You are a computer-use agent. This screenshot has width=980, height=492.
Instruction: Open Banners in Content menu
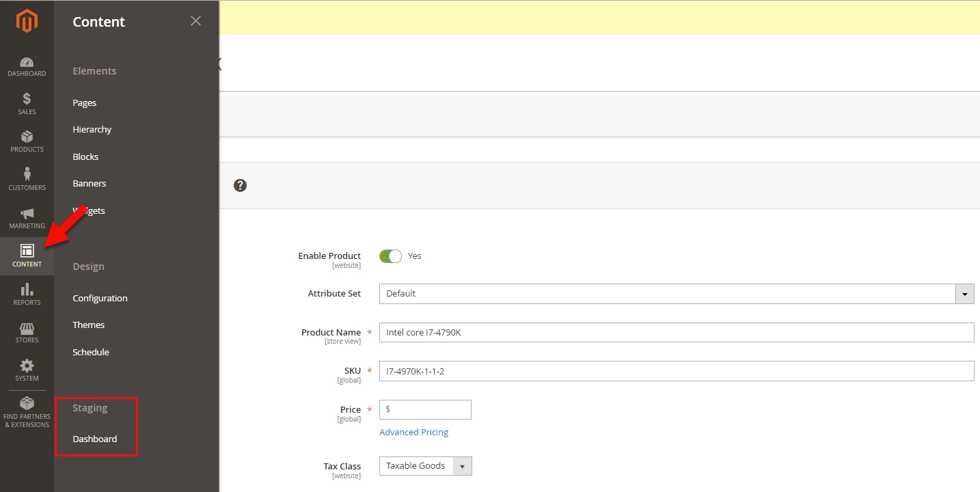click(90, 183)
